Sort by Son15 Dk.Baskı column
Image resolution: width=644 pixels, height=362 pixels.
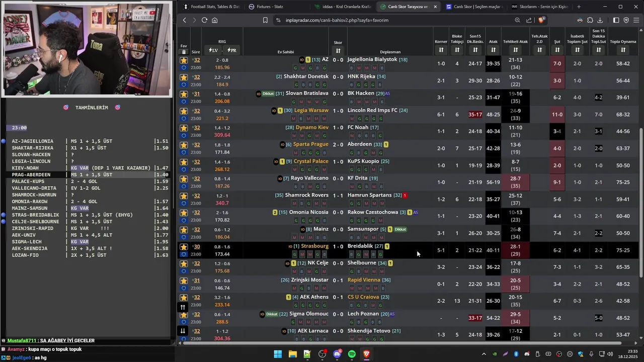pyautogui.click(x=475, y=50)
